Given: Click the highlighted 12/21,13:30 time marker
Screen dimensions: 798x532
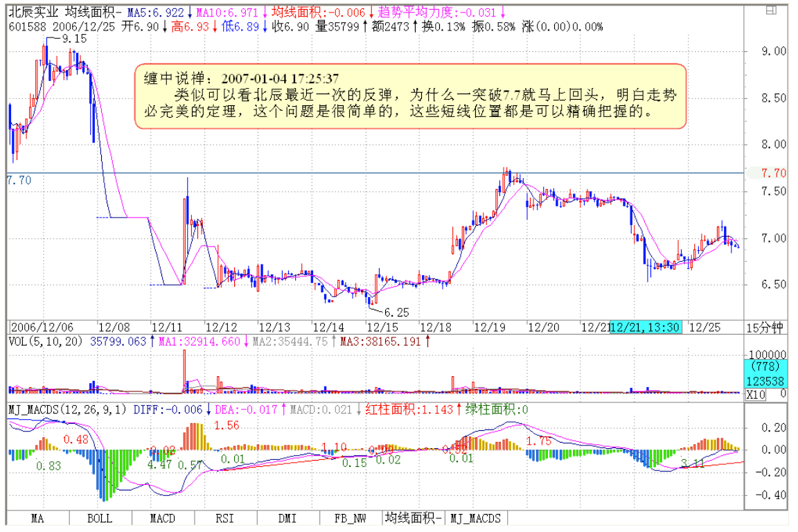Looking at the screenshot, I should (x=645, y=328).
